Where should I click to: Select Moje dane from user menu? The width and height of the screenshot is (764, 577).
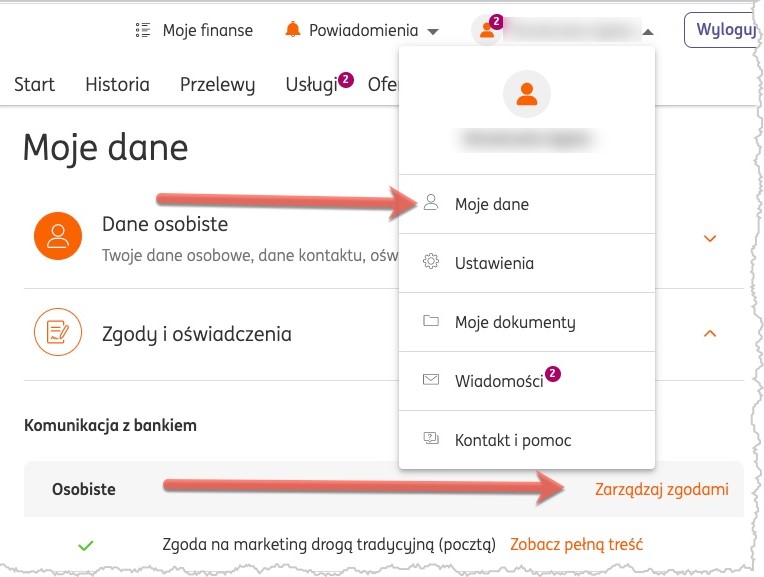tap(527, 204)
